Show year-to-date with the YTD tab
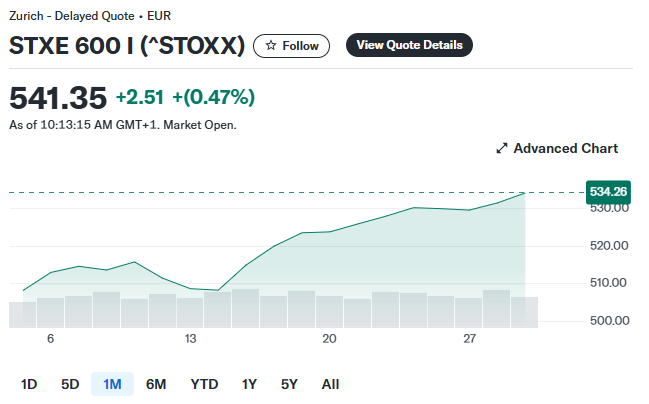649x404 pixels. pos(204,384)
